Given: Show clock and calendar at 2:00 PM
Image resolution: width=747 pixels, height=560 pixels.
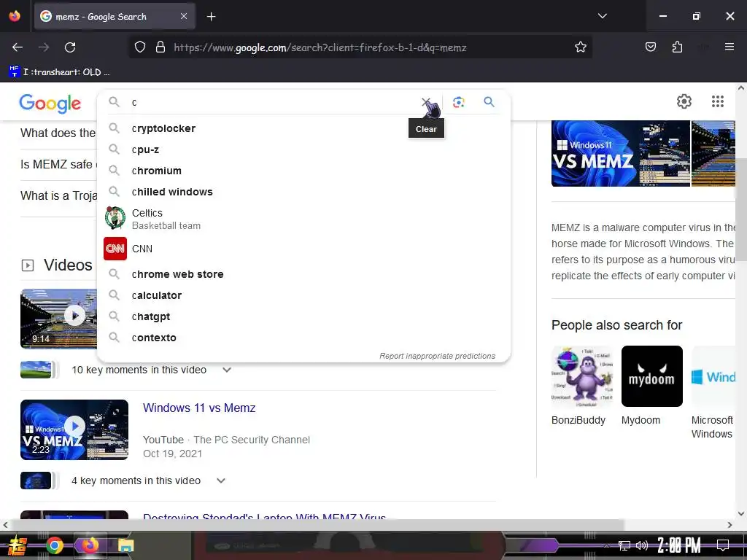Looking at the screenshot, I should 679,545.
